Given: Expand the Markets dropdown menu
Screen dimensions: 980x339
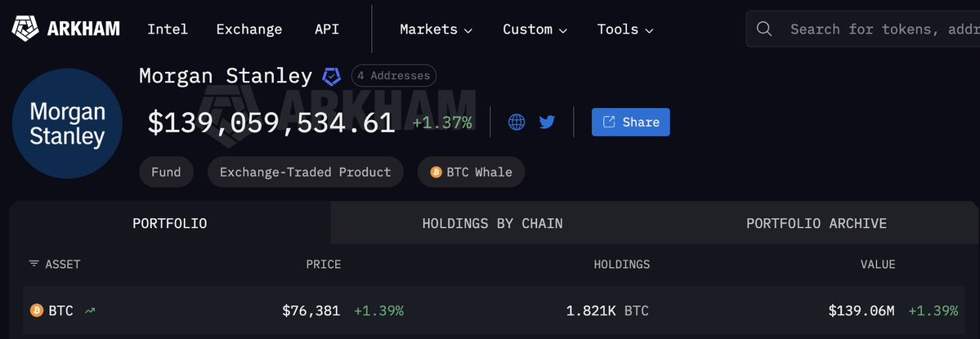Looking at the screenshot, I should click(436, 29).
